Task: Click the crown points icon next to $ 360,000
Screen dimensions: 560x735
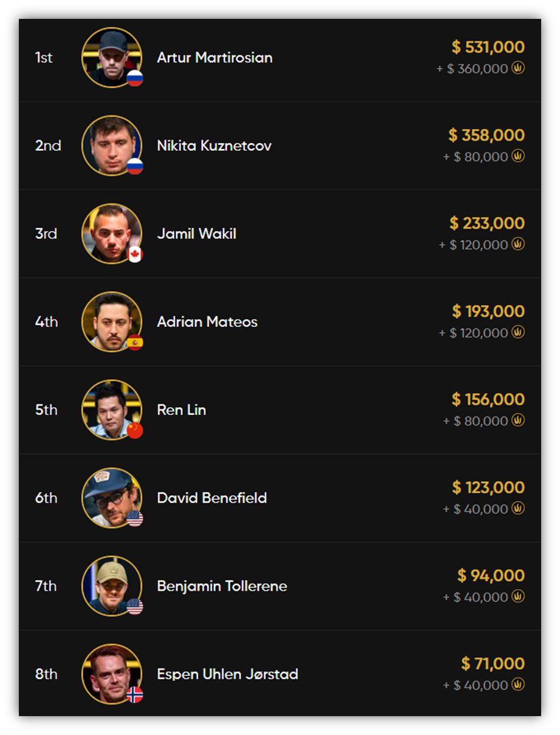Action: pyautogui.click(x=518, y=68)
